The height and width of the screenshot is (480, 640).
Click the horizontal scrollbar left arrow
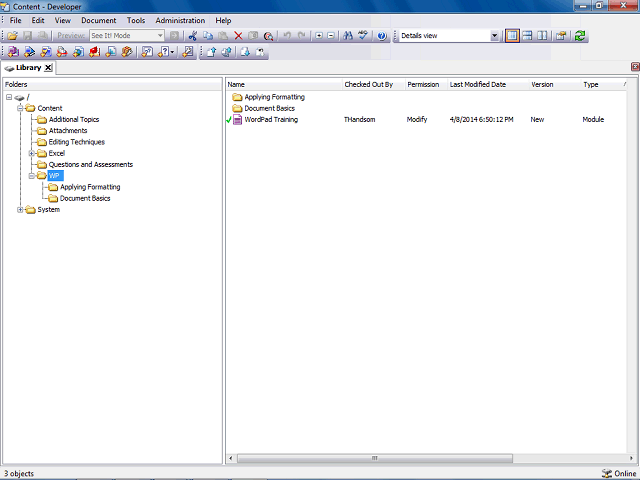click(x=231, y=458)
